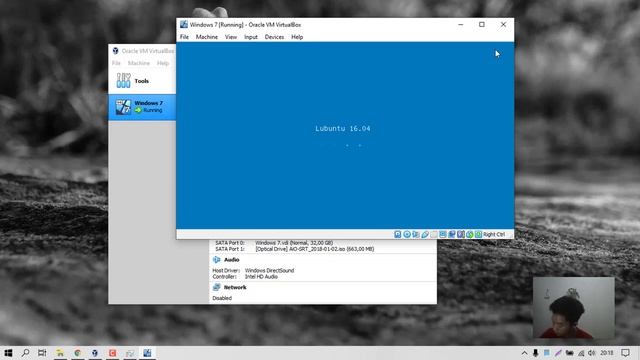Open Help menu in VirtualBox Manager window
This screenshot has width=640, height=360.
(163, 63)
